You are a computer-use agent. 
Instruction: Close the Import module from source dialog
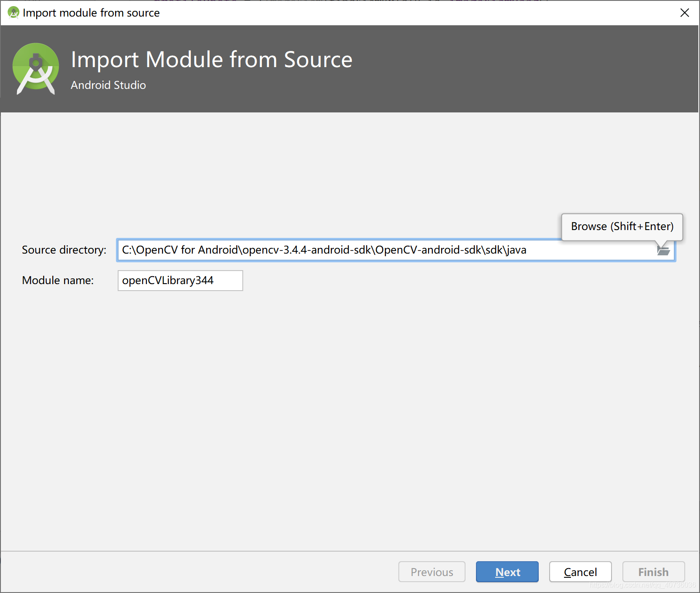pos(684,13)
